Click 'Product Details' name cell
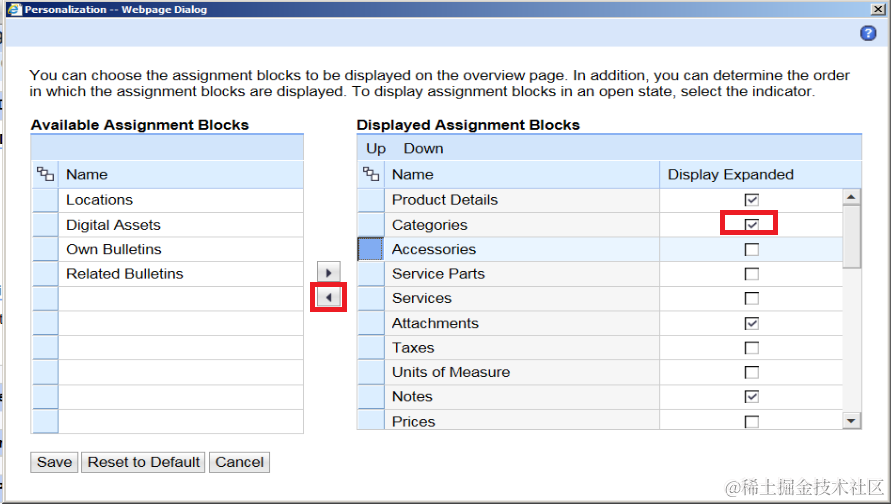This screenshot has width=891, height=504. (522, 200)
